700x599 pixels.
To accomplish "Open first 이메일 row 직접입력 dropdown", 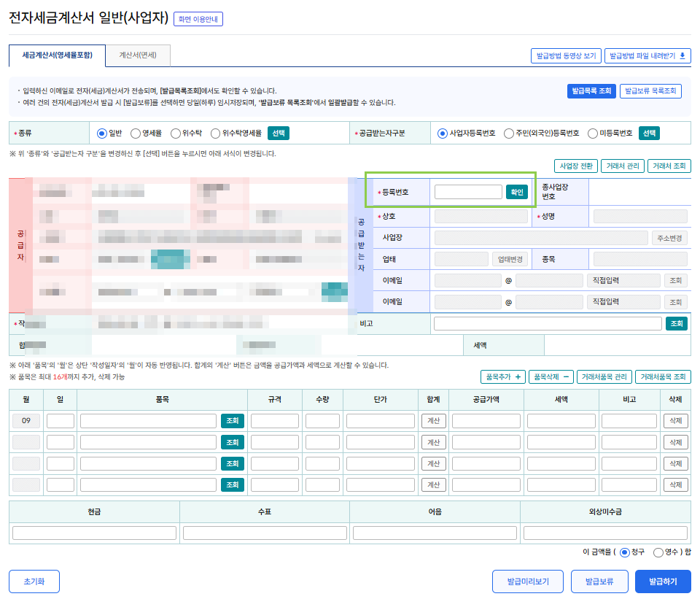I will 623,280.
